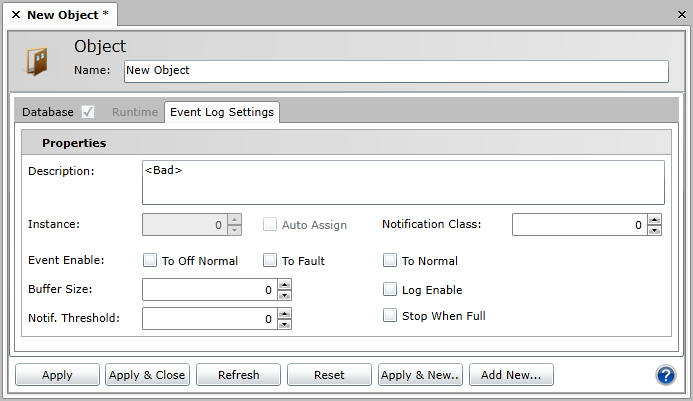Switch to the Database tab
The width and height of the screenshot is (693, 401).
[48, 112]
